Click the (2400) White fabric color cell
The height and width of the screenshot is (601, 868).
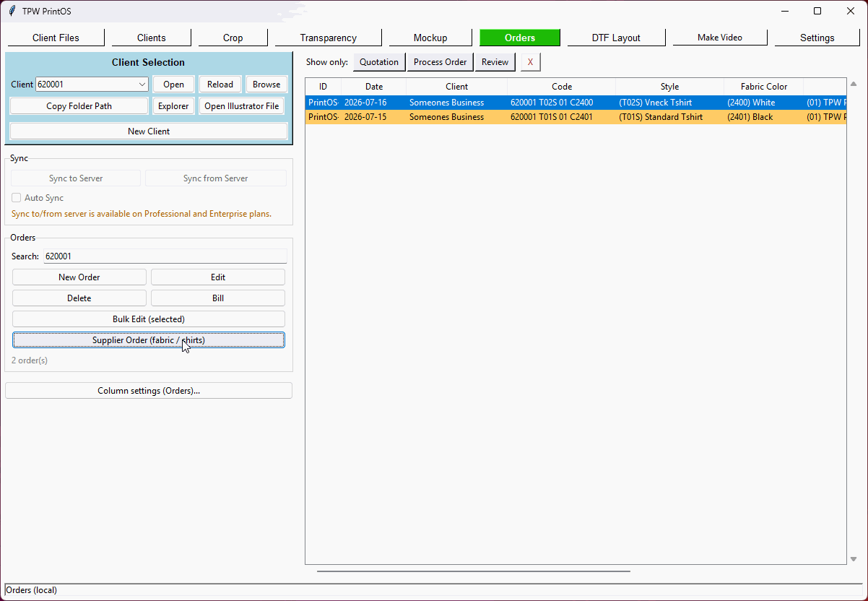[x=751, y=103]
